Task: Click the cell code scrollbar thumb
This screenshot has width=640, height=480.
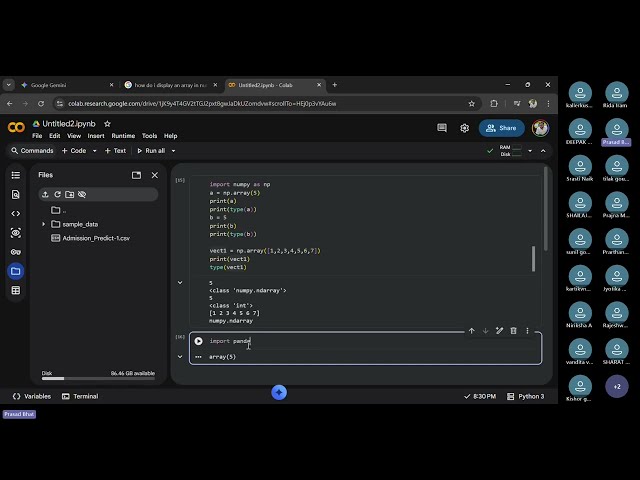Action: [x=533, y=258]
